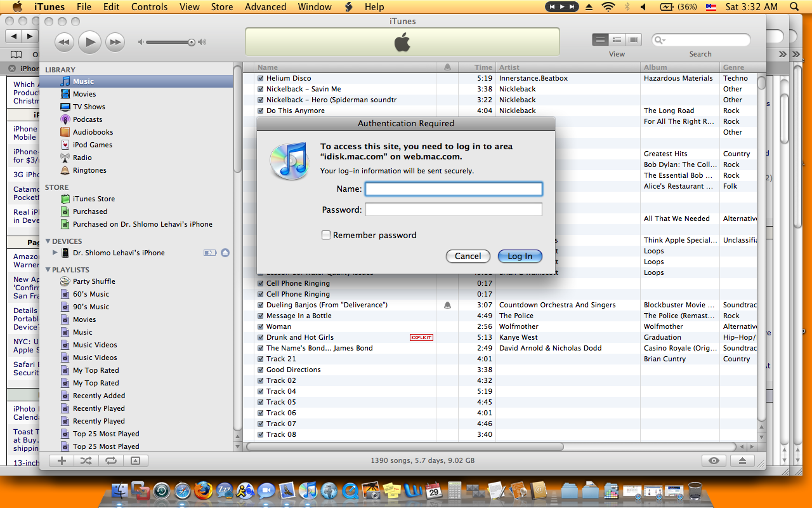The image size is (812, 508).
Task: Expand Dr. Shlomo Lehavi's iPhone device
Action: click(55, 253)
